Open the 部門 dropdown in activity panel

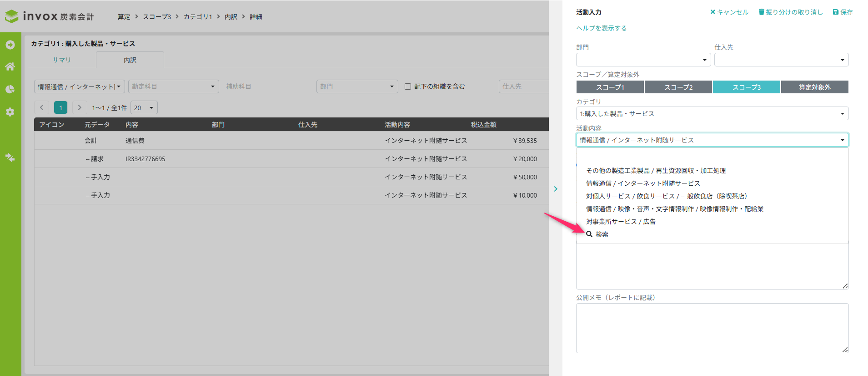pos(643,60)
